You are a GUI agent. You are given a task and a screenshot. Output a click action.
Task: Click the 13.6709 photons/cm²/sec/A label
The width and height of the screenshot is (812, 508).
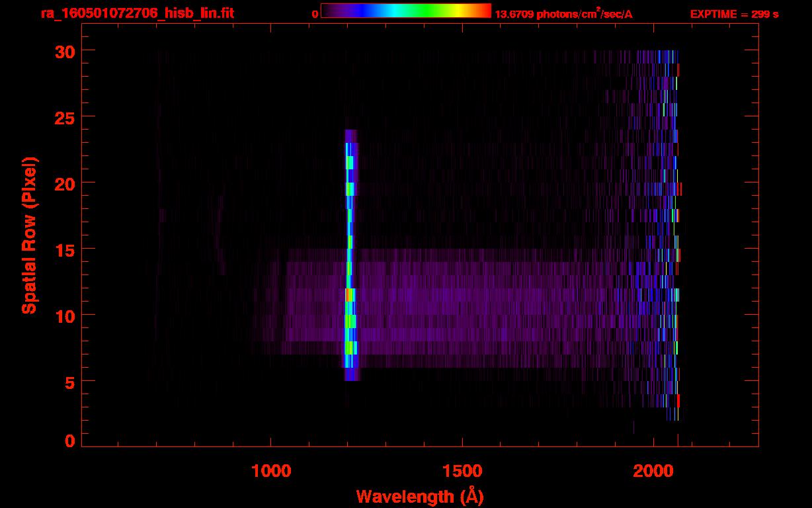point(563,14)
